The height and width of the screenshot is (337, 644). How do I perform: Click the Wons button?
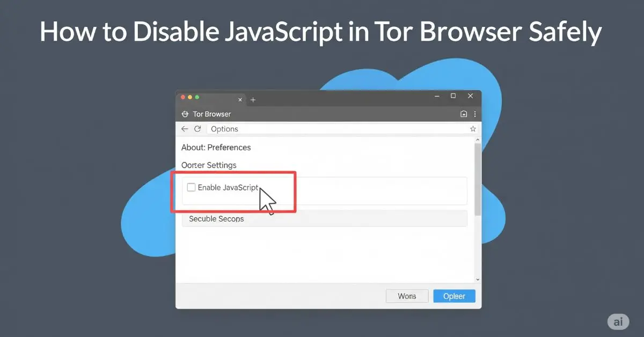point(407,296)
